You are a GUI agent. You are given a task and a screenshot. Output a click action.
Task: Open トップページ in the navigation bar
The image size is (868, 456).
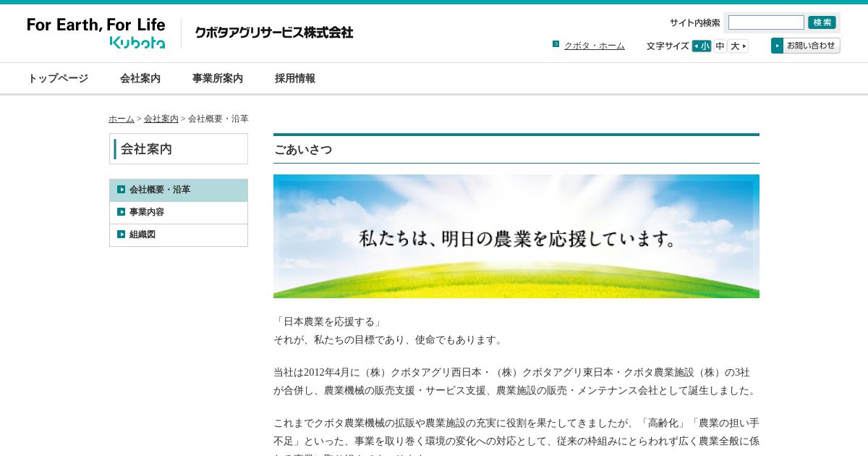coord(58,78)
